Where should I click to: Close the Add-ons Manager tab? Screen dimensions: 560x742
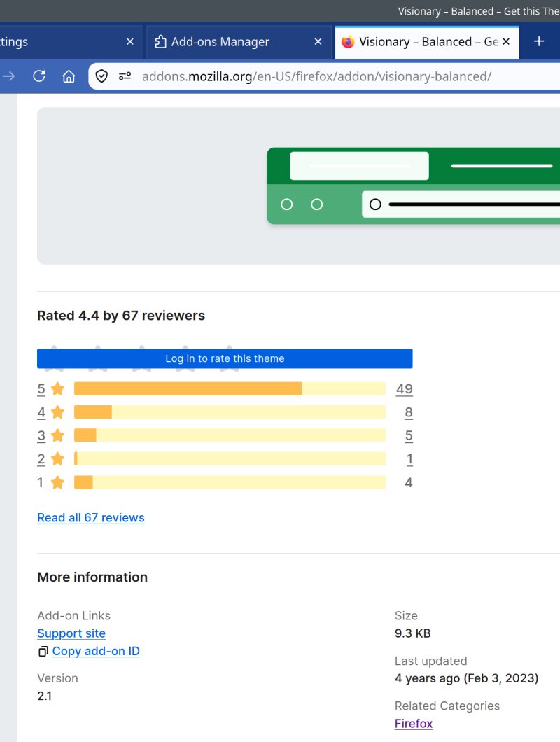point(318,41)
